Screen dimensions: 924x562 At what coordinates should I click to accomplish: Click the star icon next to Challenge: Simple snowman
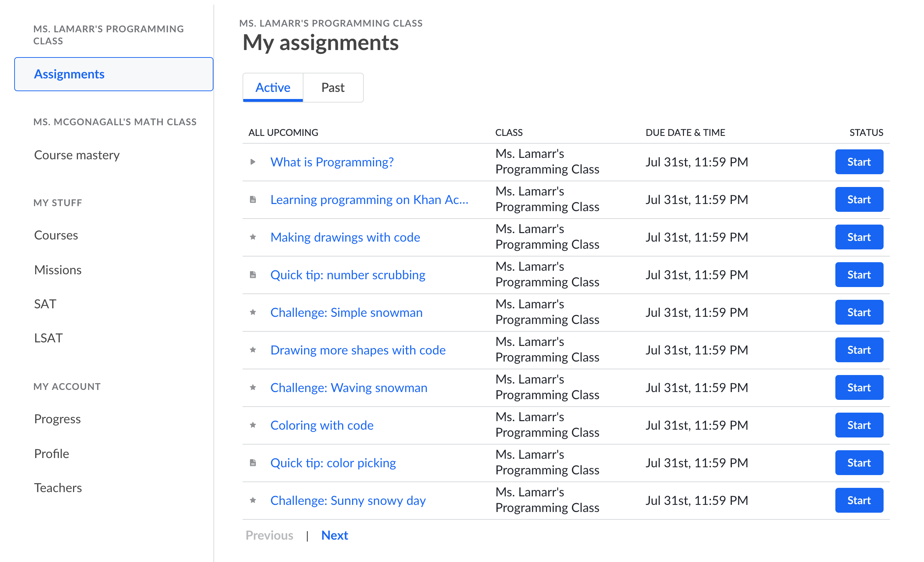(x=254, y=312)
